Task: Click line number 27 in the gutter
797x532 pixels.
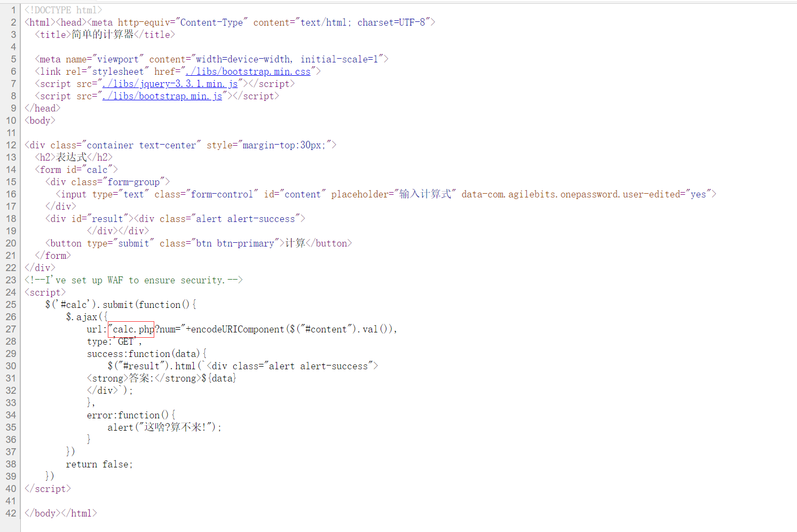Action: click(x=11, y=329)
